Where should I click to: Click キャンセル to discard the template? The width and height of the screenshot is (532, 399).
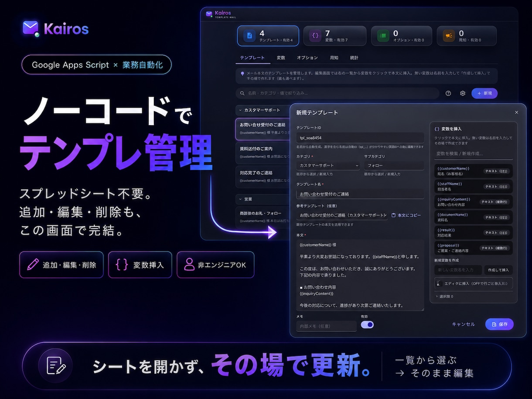coord(464,324)
